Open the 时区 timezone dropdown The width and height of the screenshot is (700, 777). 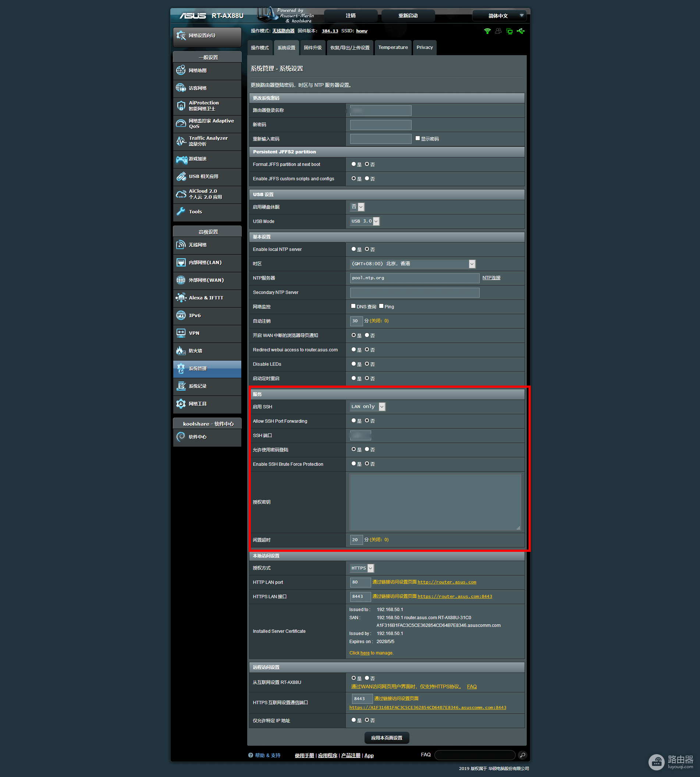click(413, 264)
